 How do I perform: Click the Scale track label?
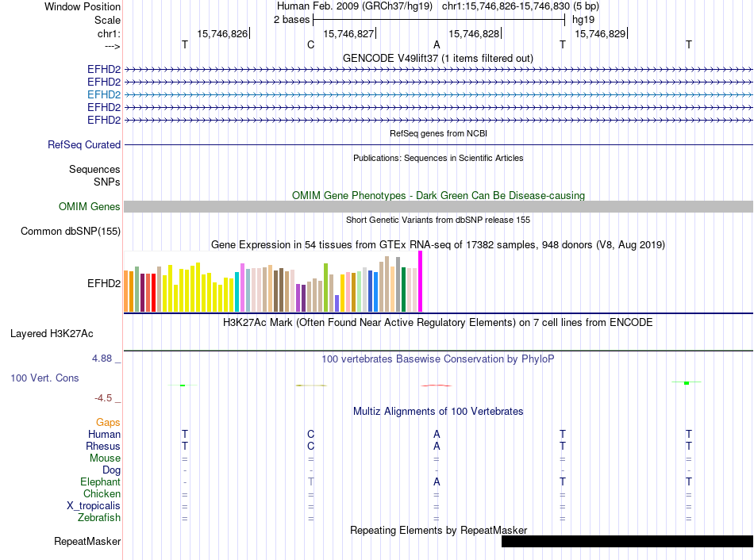[x=107, y=20]
